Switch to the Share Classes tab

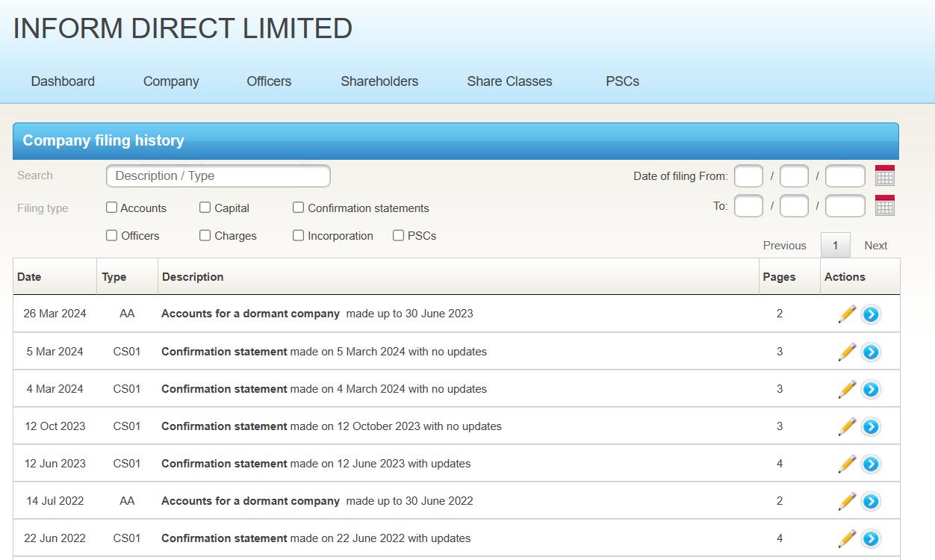click(x=509, y=81)
